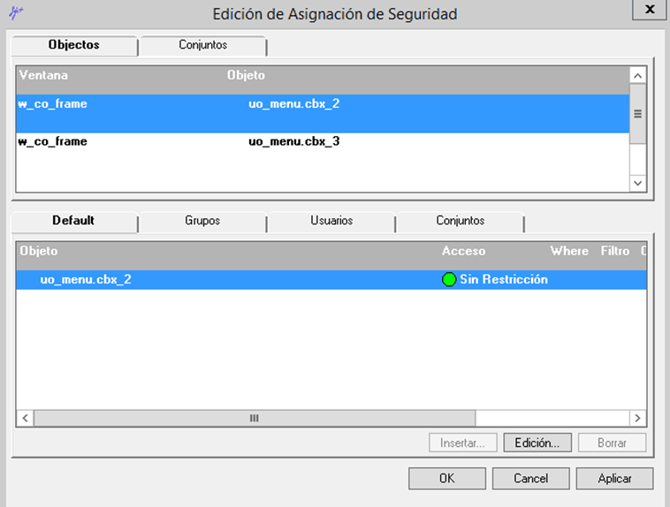Click the OK button
The image size is (670, 507).
[x=447, y=479]
